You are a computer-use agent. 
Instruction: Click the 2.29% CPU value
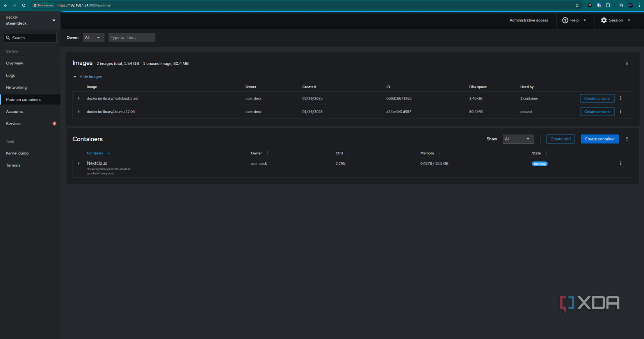tap(340, 163)
